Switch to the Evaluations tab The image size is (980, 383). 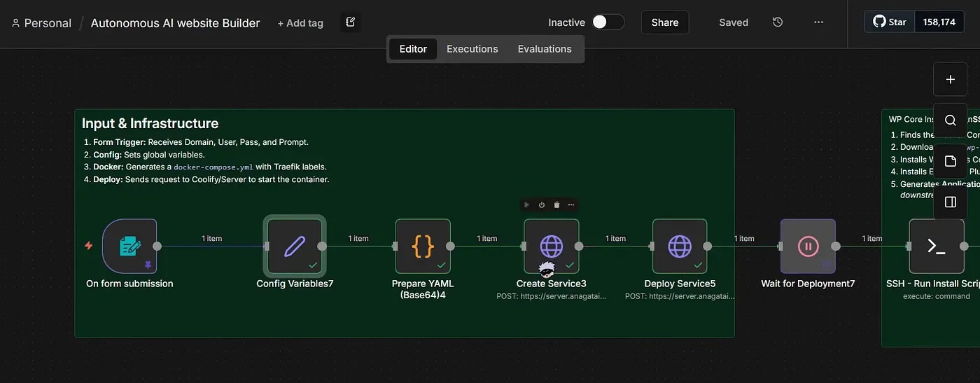(x=545, y=49)
